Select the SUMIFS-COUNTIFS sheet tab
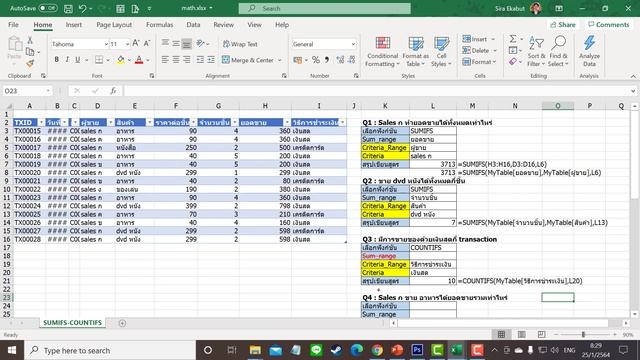 coord(72,322)
